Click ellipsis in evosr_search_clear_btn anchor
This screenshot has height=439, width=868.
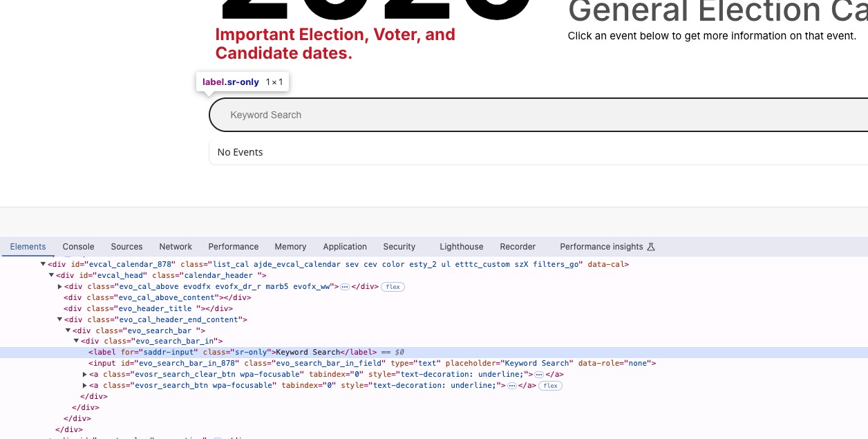(x=539, y=374)
